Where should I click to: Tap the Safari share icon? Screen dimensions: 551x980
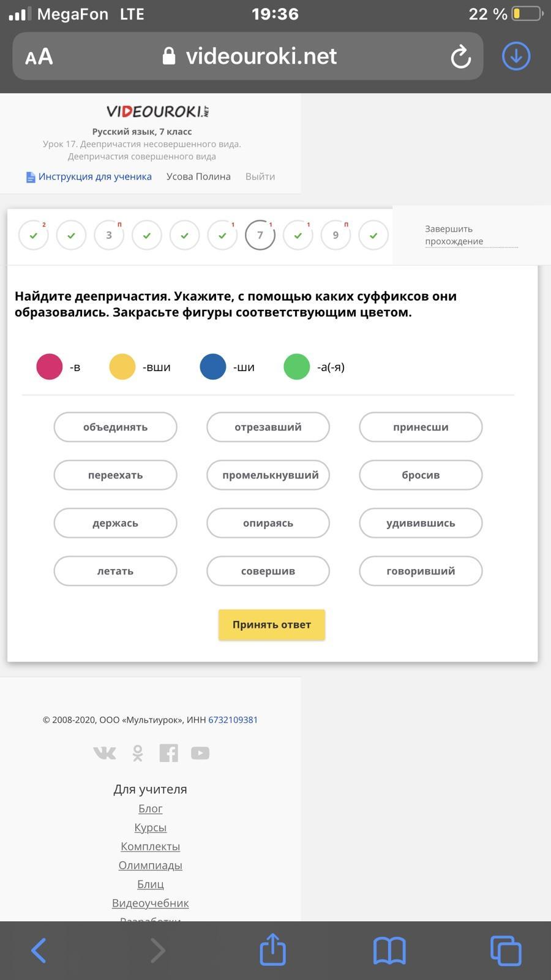(272, 949)
